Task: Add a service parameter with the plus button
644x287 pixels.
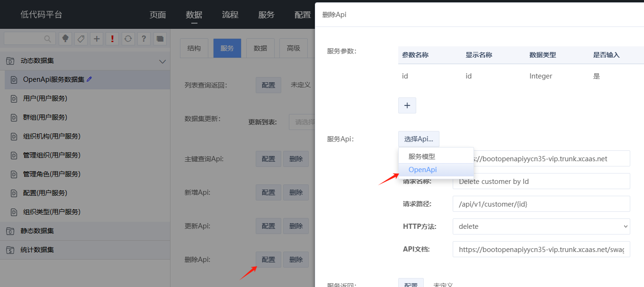Action: (x=407, y=105)
